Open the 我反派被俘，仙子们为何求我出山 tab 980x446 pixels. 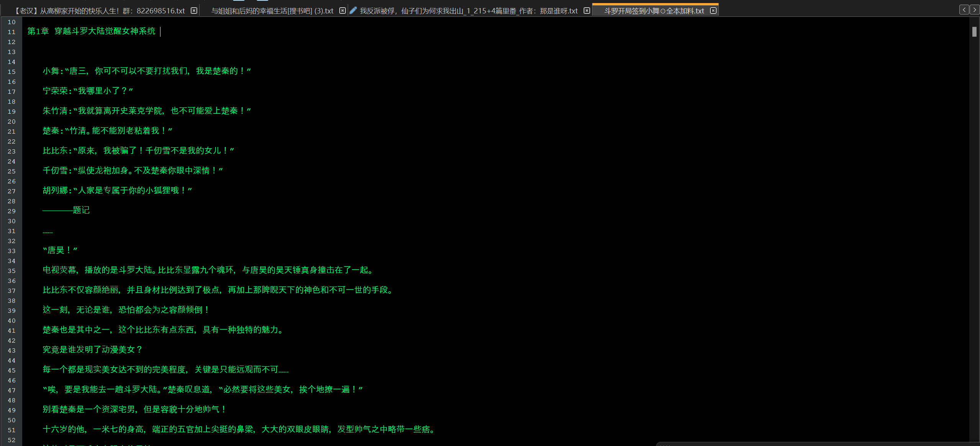(x=468, y=11)
